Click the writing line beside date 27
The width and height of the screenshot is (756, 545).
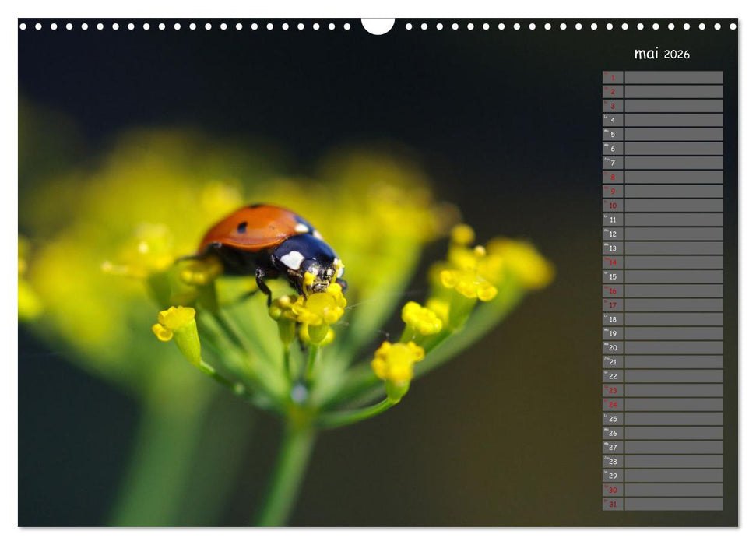676,446
